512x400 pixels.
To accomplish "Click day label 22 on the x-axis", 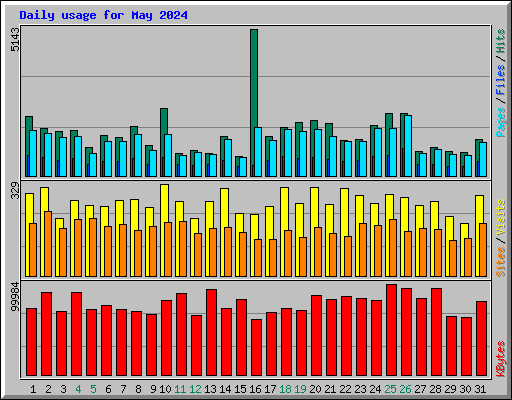I will coord(345,389).
